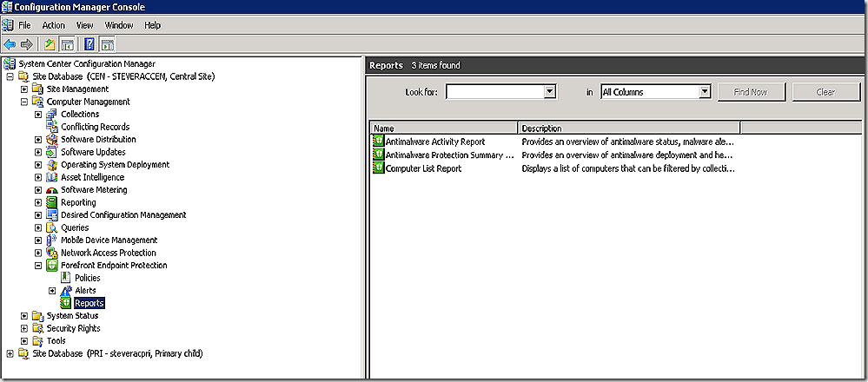Image resolution: width=868 pixels, height=382 pixels.
Task: Click the Back arrow toolbar icon
Action: click(x=10, y=44)
